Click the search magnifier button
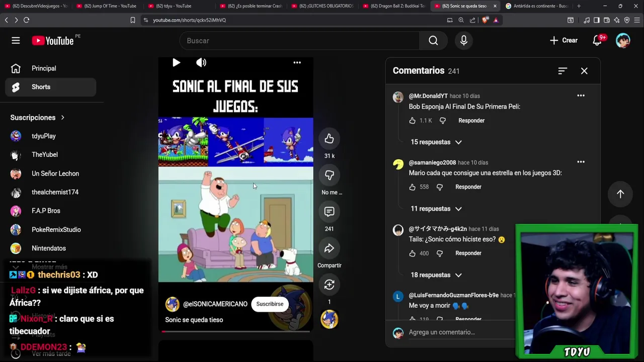644x362 pixels. pyautogui.click(x=433, y=41)
